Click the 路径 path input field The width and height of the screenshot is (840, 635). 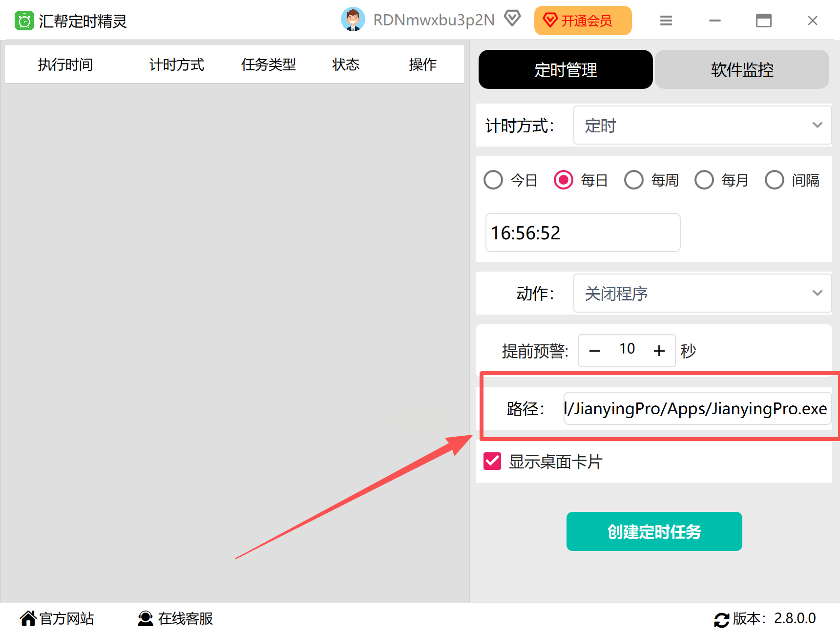697,408
